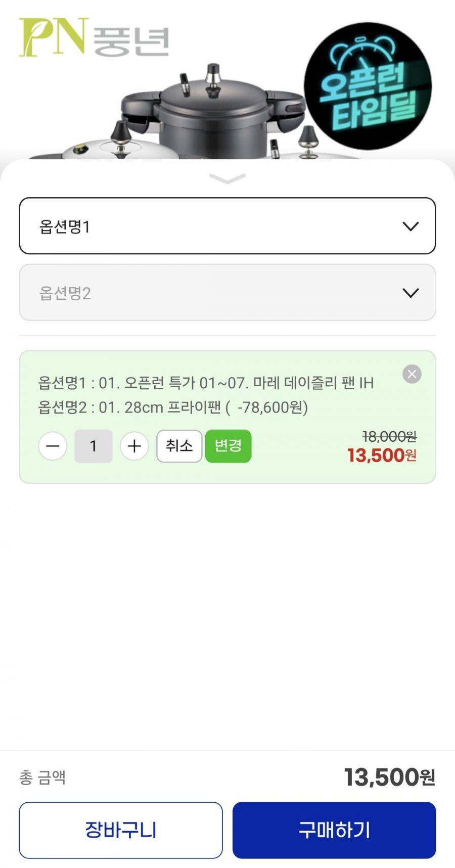Screen dimensions: 455x868
Task: Open the 옵션명1 dropdown
Action: click(x=227, y=226)
